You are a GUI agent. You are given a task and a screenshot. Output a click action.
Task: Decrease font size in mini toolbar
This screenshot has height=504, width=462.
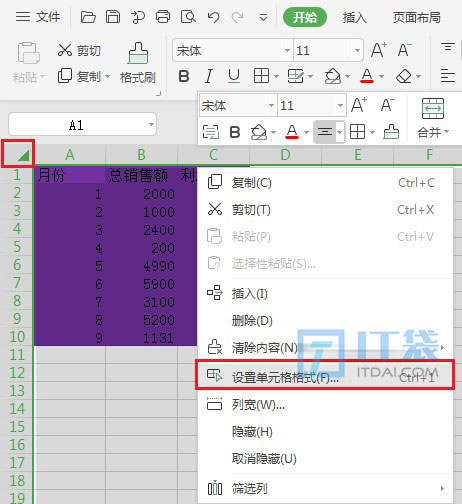coord(387,105)
